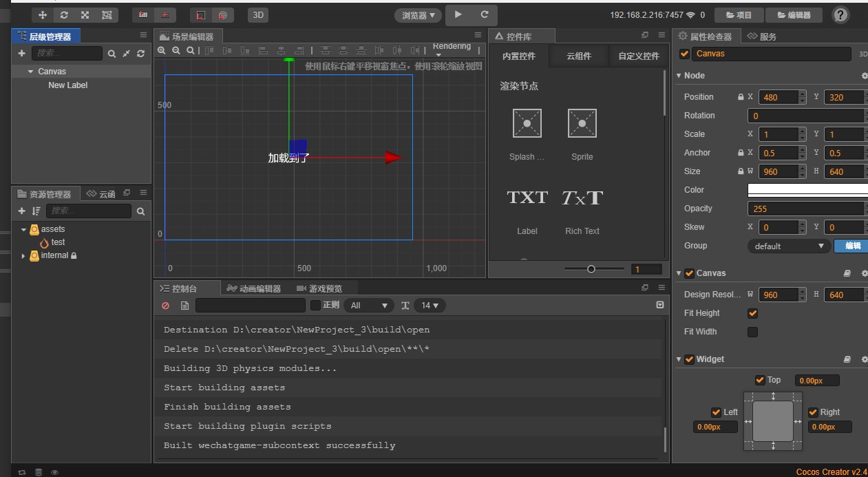Open the 编辑器 editor folder
868x477 pixels.
coord(792,14)
